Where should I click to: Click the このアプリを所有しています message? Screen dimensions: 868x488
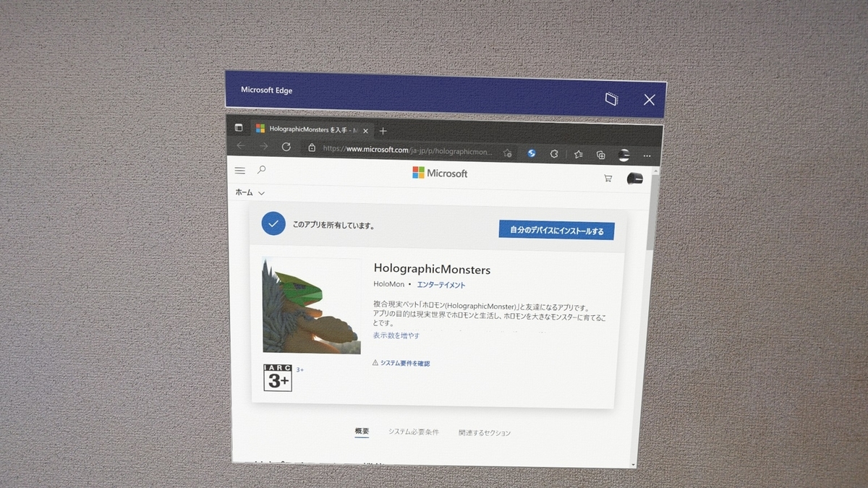coord(333,226)
